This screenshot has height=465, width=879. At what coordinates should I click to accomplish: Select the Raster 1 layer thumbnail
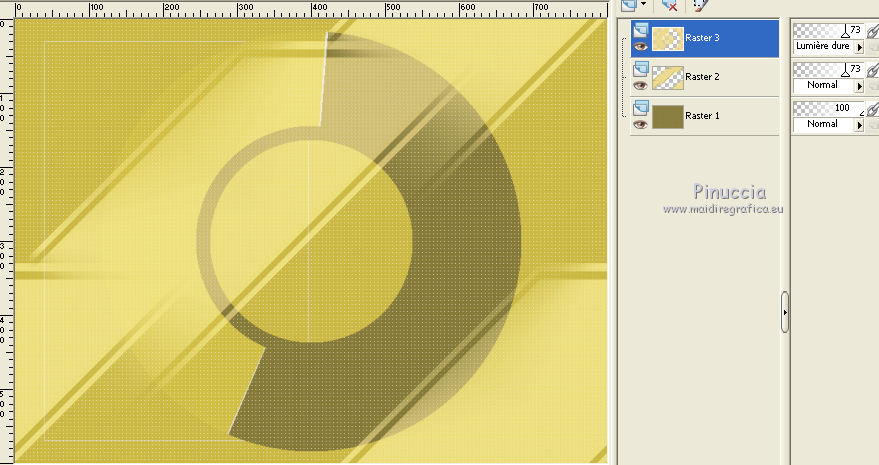click(x=668, y=117)
